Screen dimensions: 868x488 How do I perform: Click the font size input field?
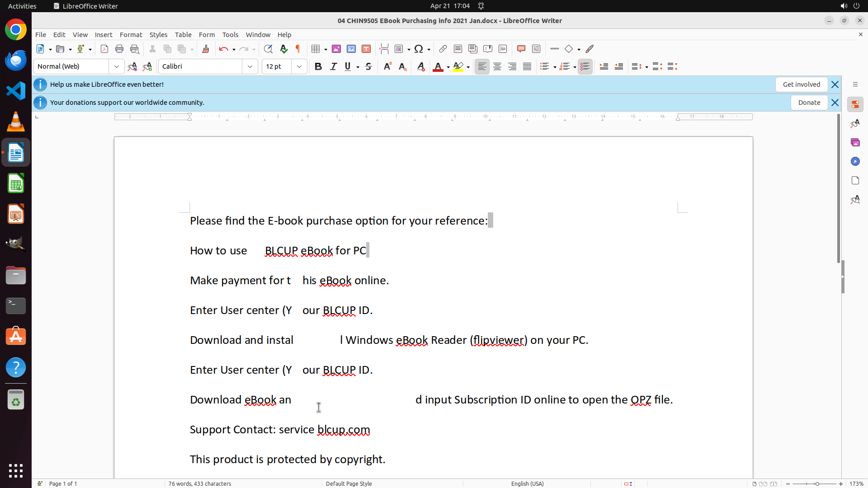tap(277, 66)
